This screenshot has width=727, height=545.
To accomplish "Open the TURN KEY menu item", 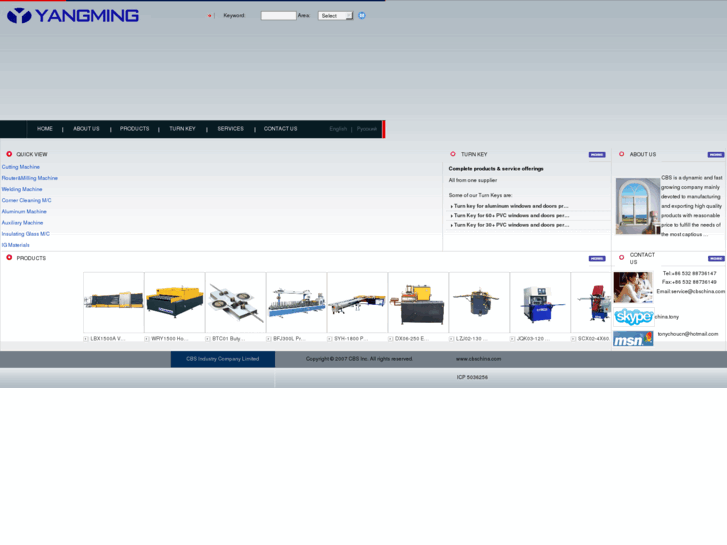I will point(182,128).
